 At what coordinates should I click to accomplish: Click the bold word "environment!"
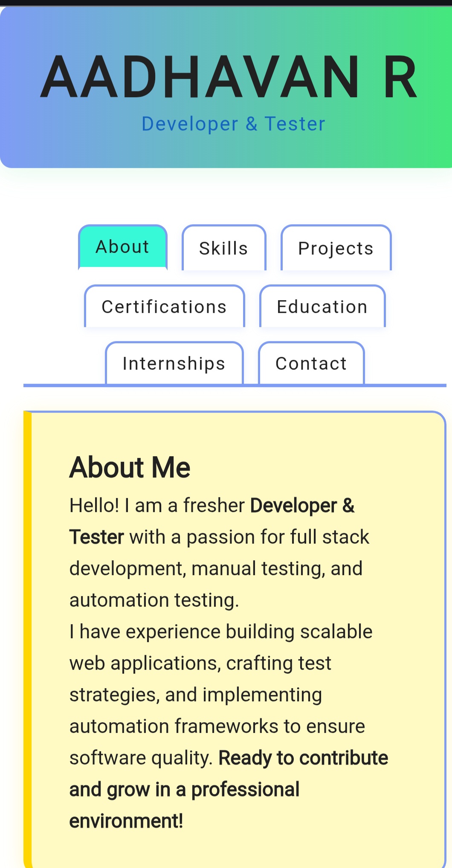tap(126, 821)
